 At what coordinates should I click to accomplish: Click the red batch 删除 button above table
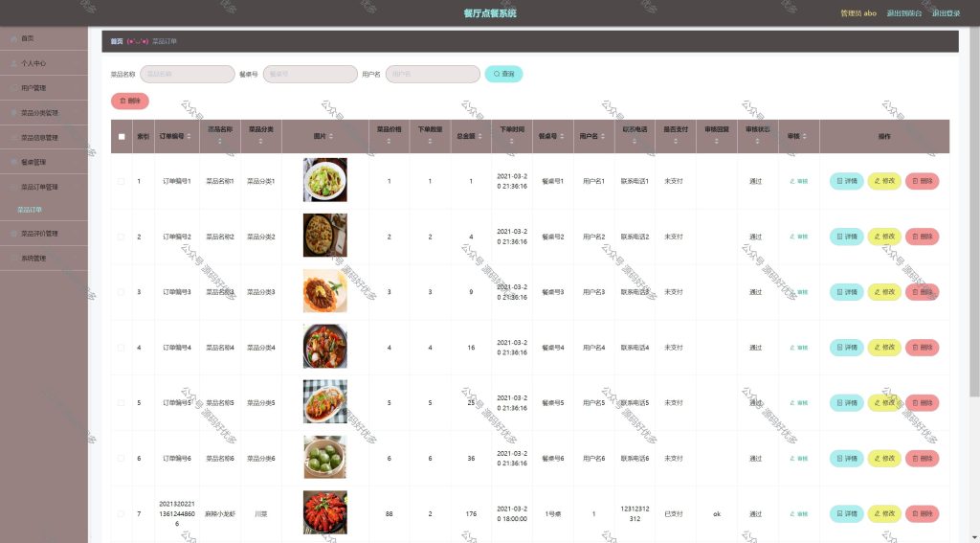130,101
